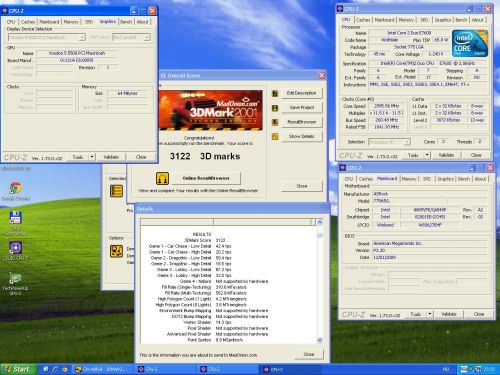Close the Overall Score dialog via Close button
The image size is (500, 375).
pos(302,186)
